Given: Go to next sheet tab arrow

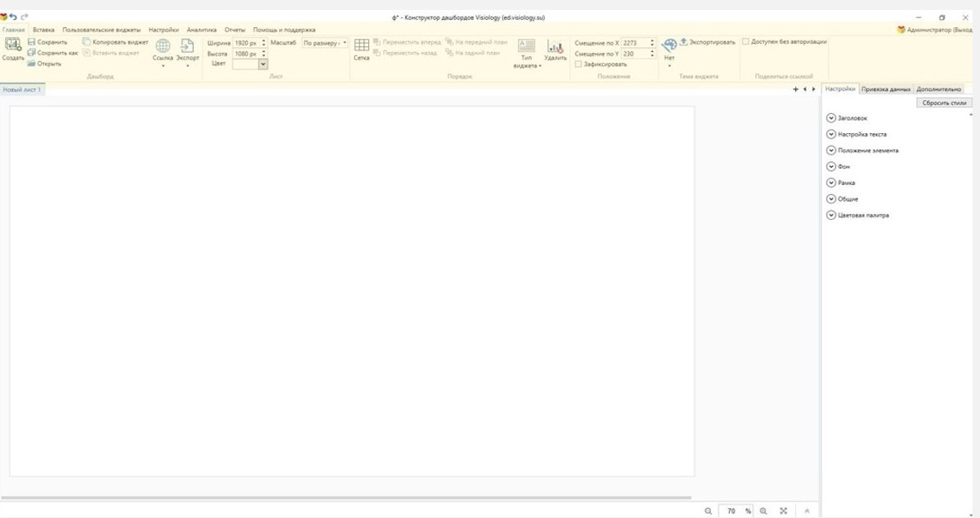Looking at the screenshot, I should [813, 89].
